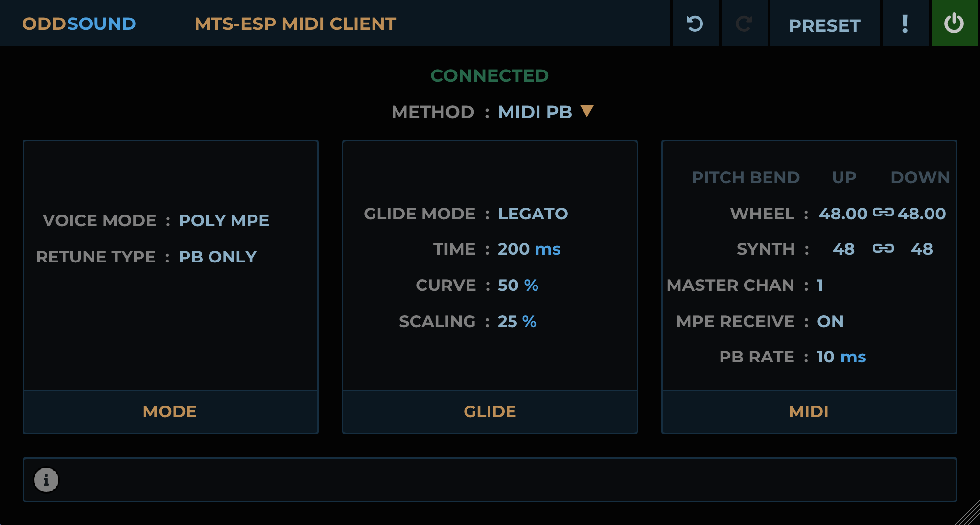Switch the LEGATO glide mode value
The height and width of the screenshot is (525, 980).
533,214
